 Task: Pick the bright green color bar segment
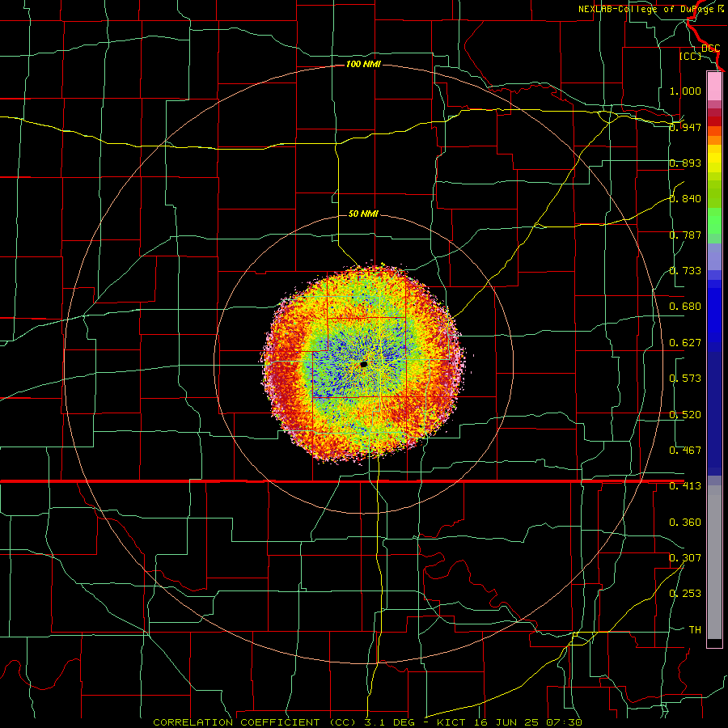714,221
